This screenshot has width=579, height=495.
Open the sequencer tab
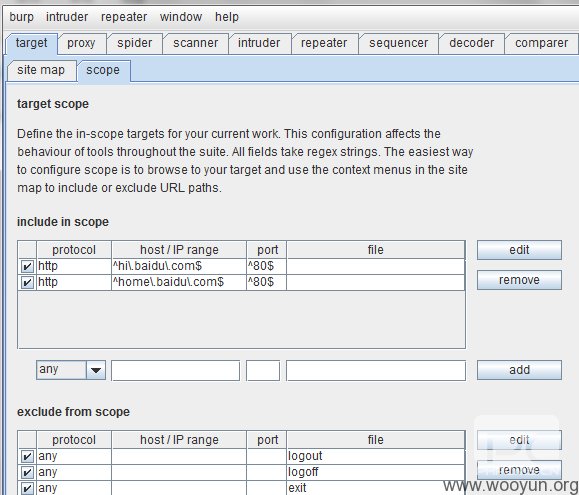399,43
